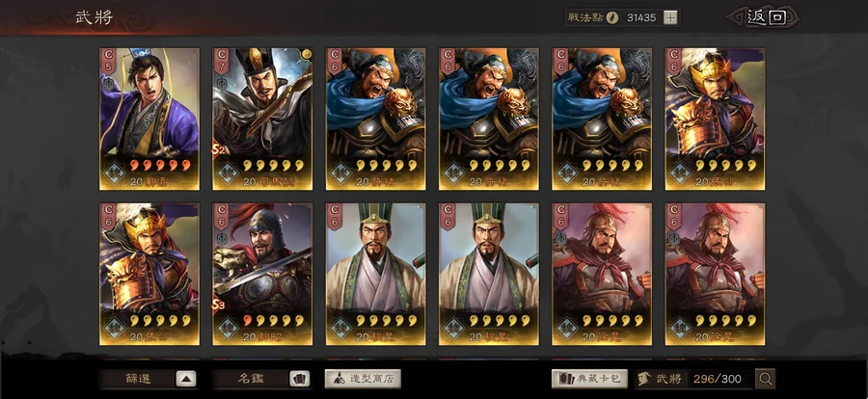Expand the 篩選 filter arrow
The width and height of the screenshot is (868, 399).
(186, 379)
